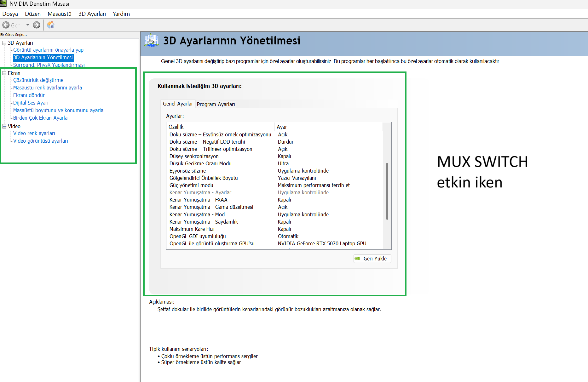
Task: Click the Yazıcı Varsayılanı value
Action: (297, 178)
